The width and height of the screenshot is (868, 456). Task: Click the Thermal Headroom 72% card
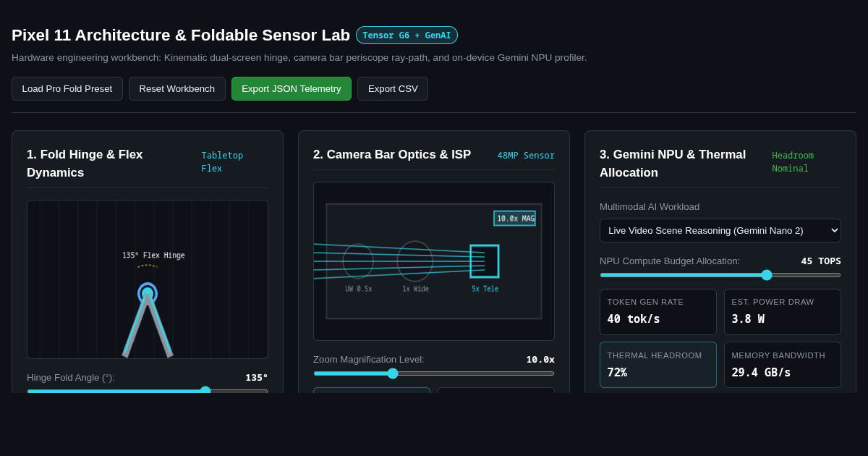click(658, 365)
